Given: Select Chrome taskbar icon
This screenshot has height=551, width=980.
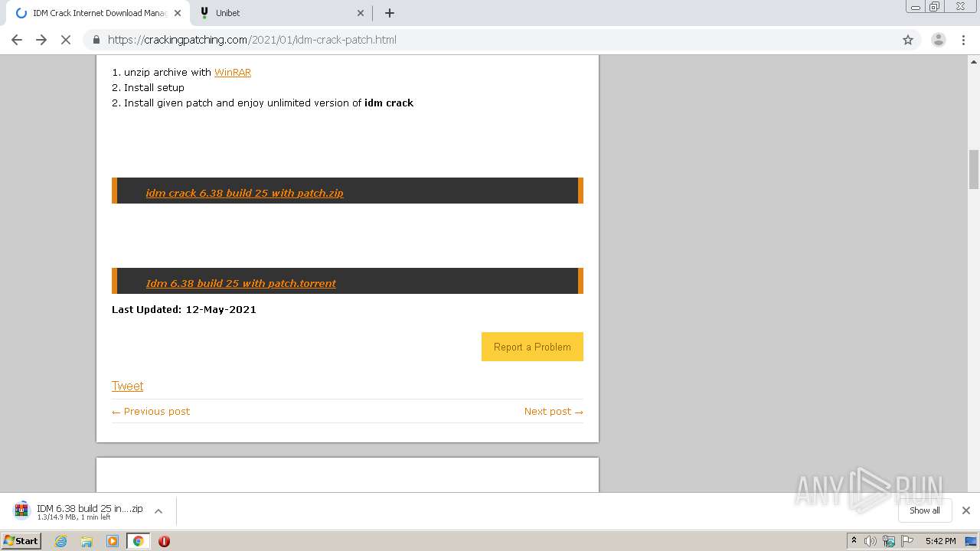Looking at the screenshot, I should [x=139, y=541].
